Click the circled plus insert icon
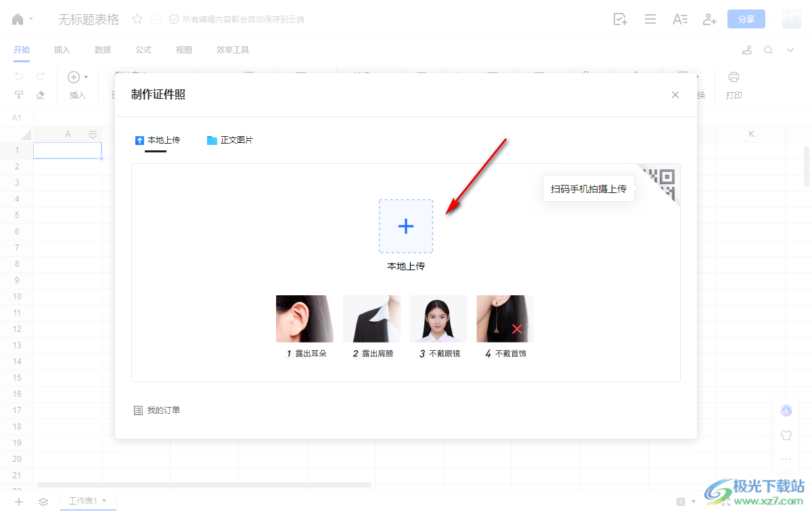Screen dimensions: 812x512 click(74, 77)
